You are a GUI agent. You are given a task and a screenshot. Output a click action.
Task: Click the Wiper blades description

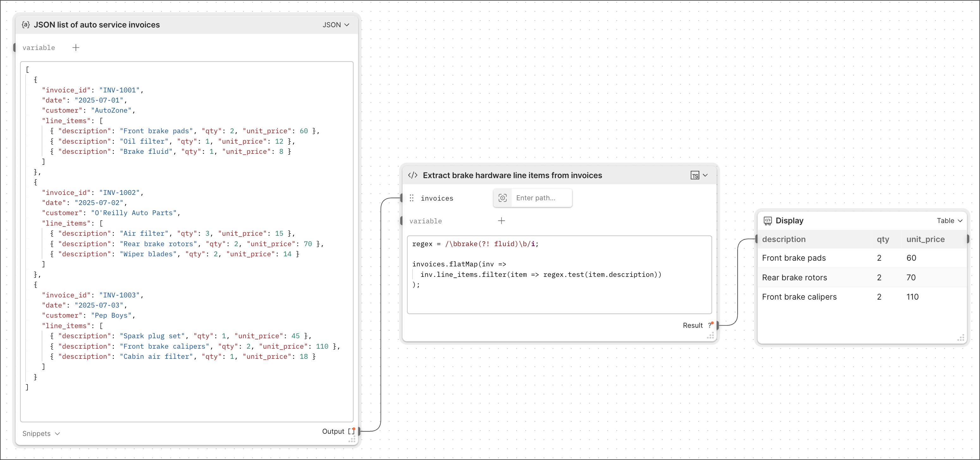coord(148,254)
